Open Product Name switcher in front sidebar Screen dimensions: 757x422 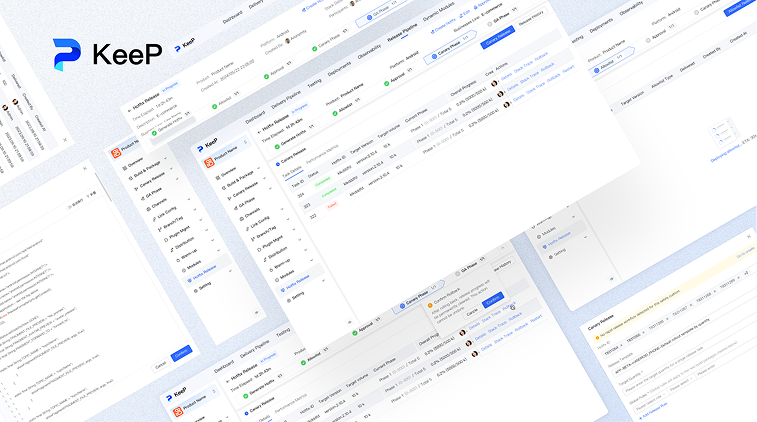coord(245,141)
